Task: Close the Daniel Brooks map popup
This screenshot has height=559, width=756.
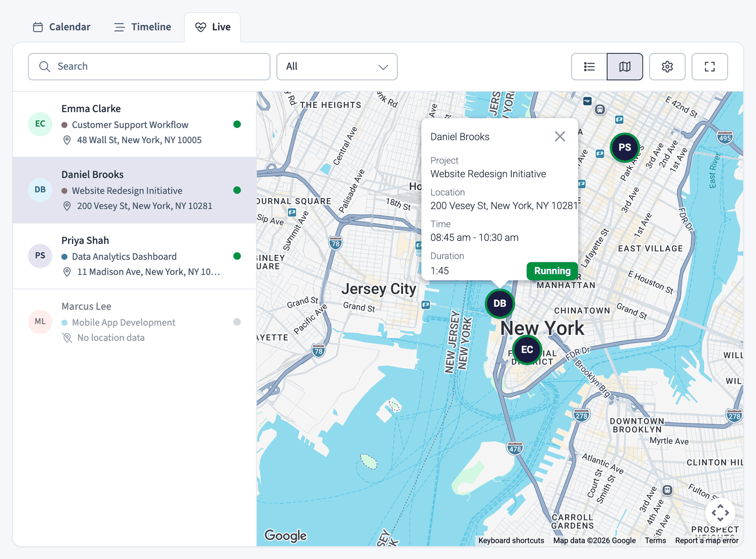Action: pos(560,137)
